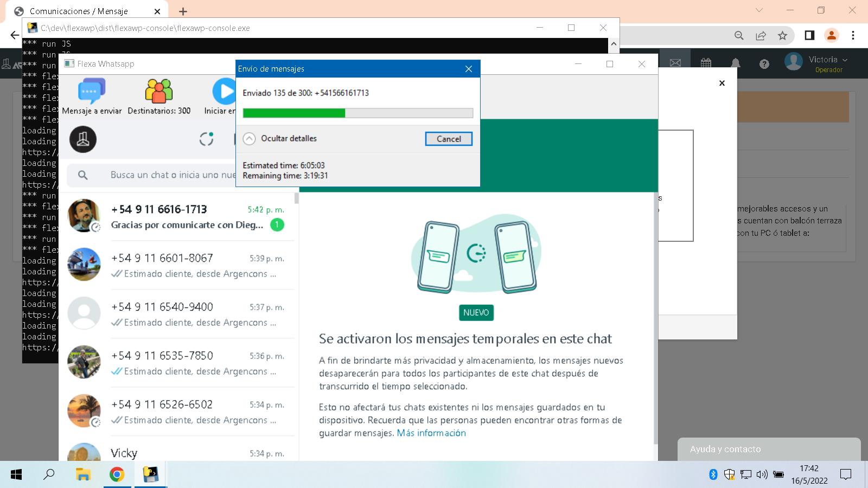Click the Mensaje a enviar icon
The height and width of the screenshot is (488, 868).
92,92
